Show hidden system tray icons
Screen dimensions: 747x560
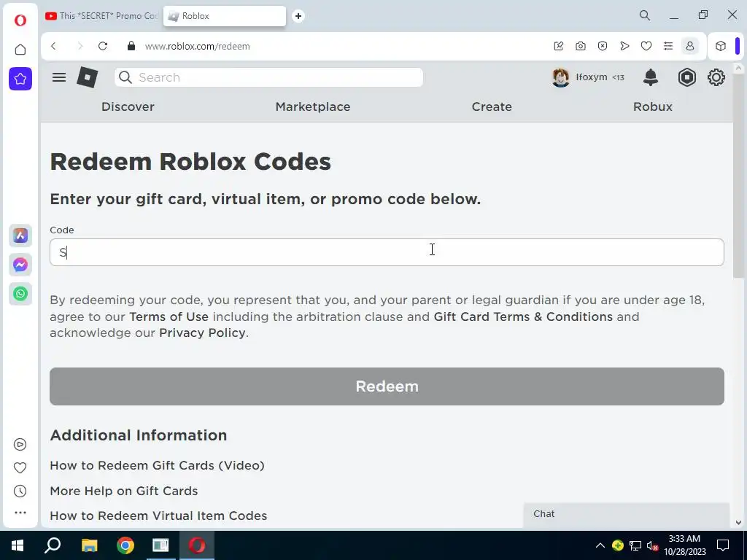600,545
